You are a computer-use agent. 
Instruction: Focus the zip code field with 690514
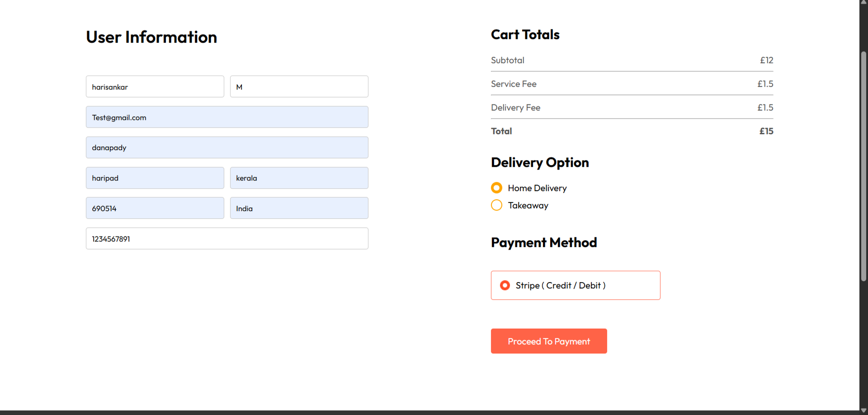(x=155, y=208)
